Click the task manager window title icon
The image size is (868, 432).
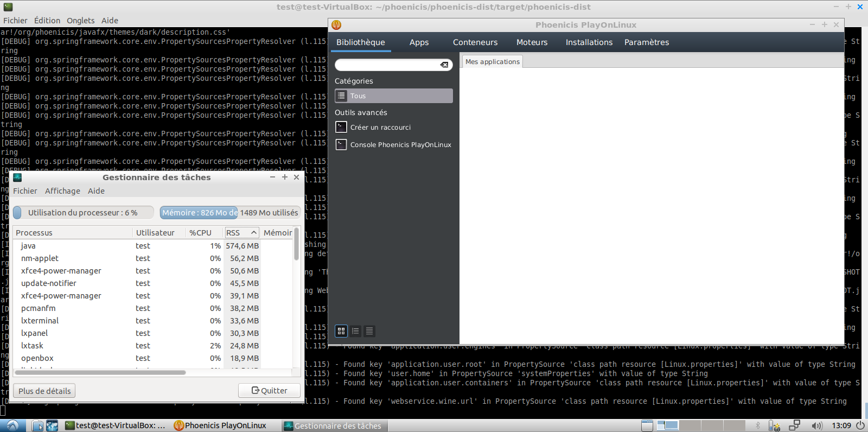[17, 177]
